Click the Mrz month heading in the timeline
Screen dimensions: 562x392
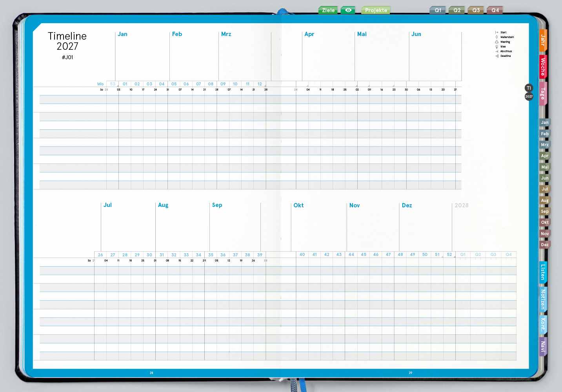(x=226, y=34)
